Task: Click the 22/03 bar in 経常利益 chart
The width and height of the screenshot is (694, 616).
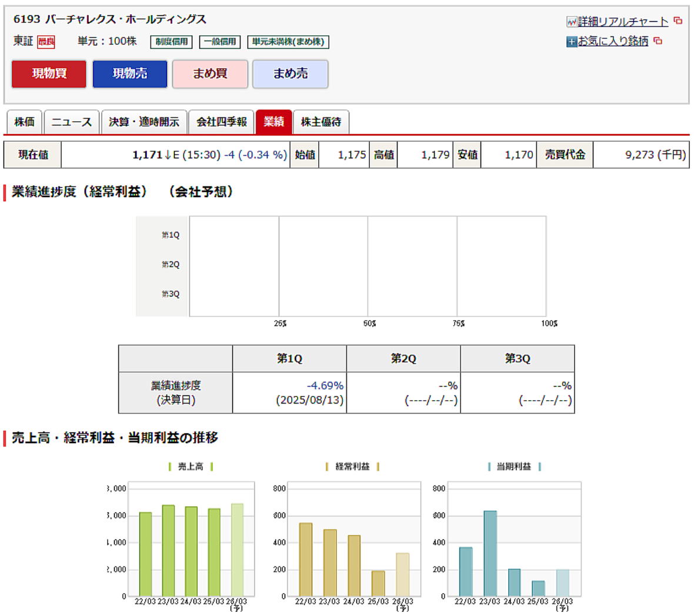Action: [306, 560]
